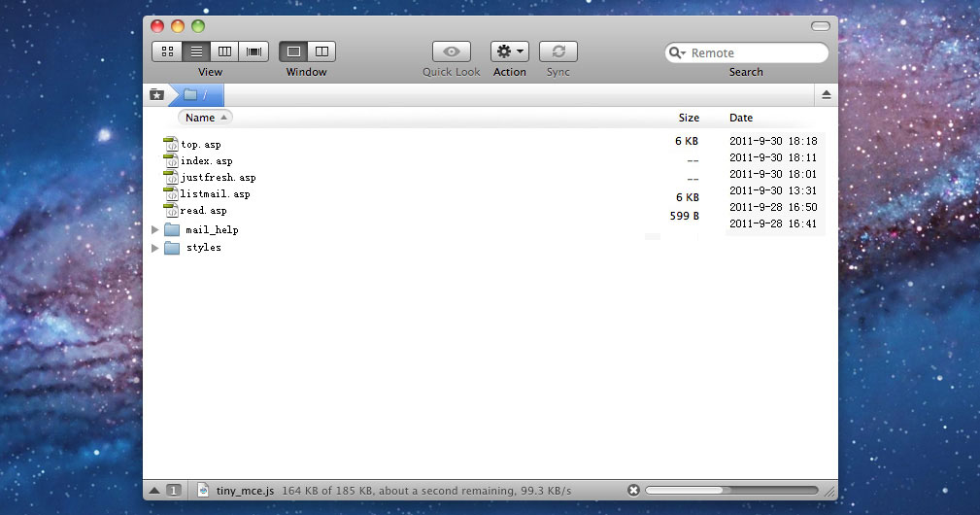Expand the mail_help folder
This screenshot has width=980, height=515.
(154, 230)
